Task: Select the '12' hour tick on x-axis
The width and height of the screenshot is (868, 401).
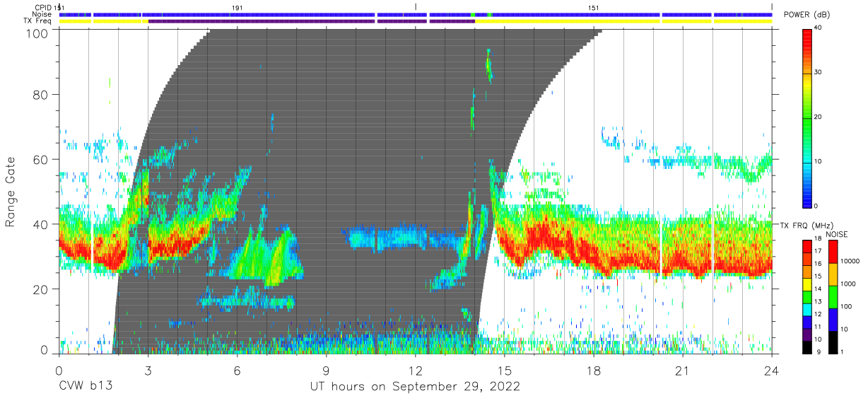Action: pyautogui.click(x=415, y=371)
